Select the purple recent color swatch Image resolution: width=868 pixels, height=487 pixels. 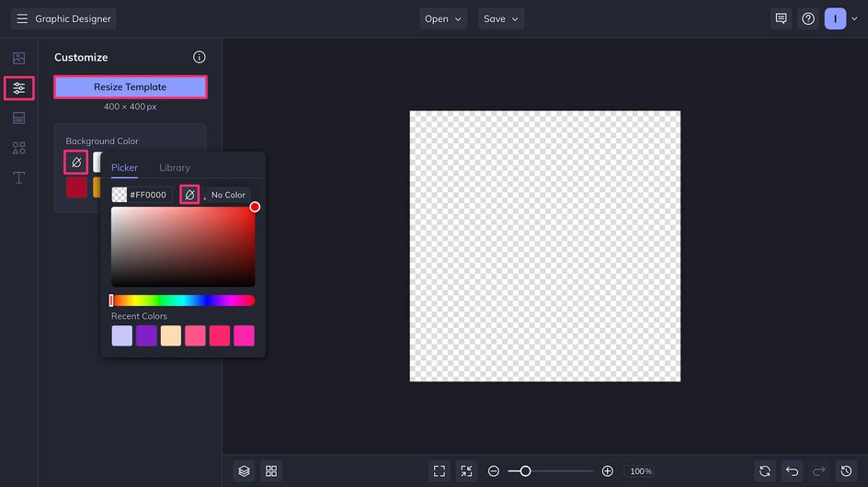click(x=146, y=335)
